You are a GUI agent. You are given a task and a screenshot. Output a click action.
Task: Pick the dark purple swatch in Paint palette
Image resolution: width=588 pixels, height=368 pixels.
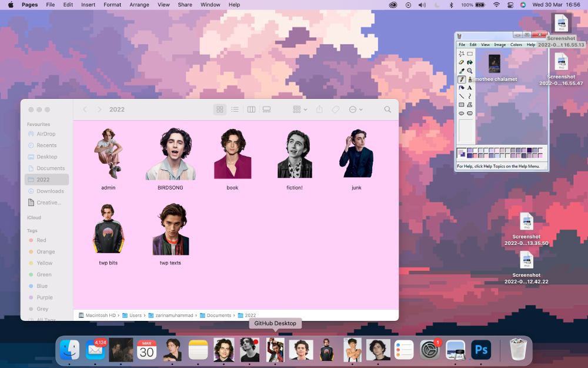(x=530, y=150)
